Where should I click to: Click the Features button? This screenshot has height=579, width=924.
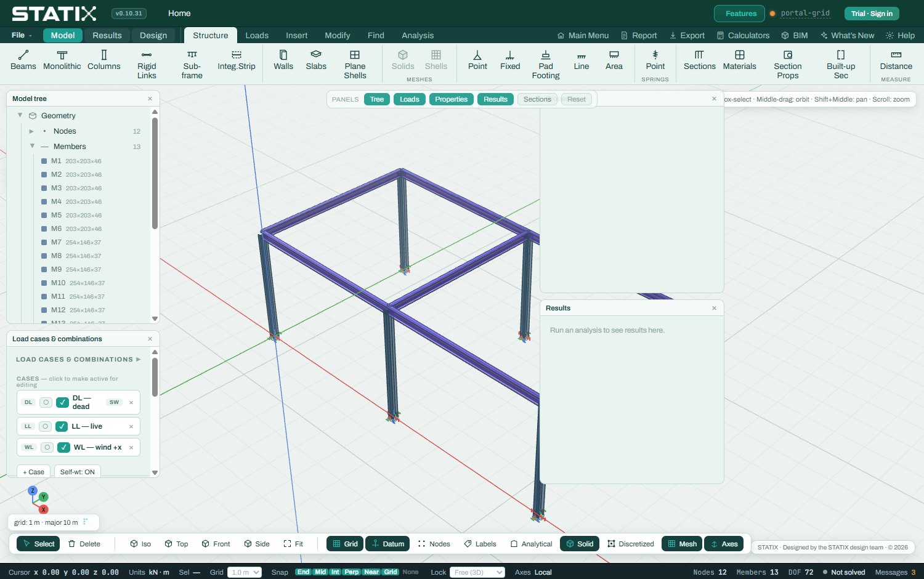point(739,14)
